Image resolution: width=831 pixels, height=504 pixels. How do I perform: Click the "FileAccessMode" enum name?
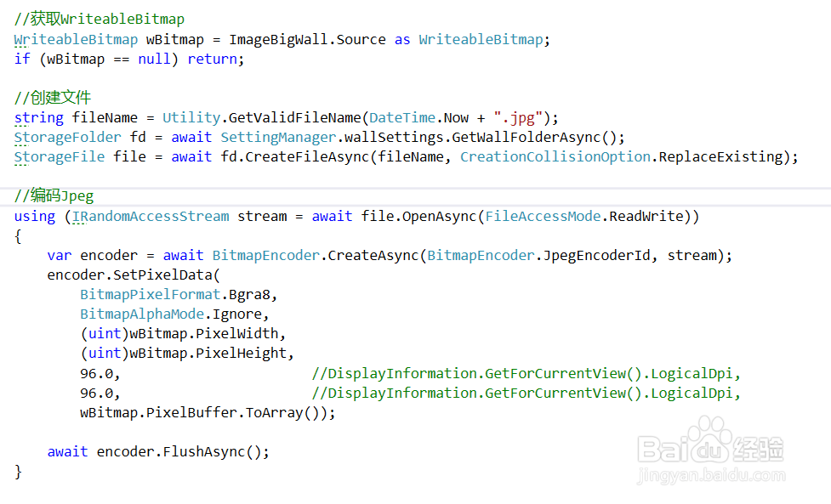click(543, 217)
